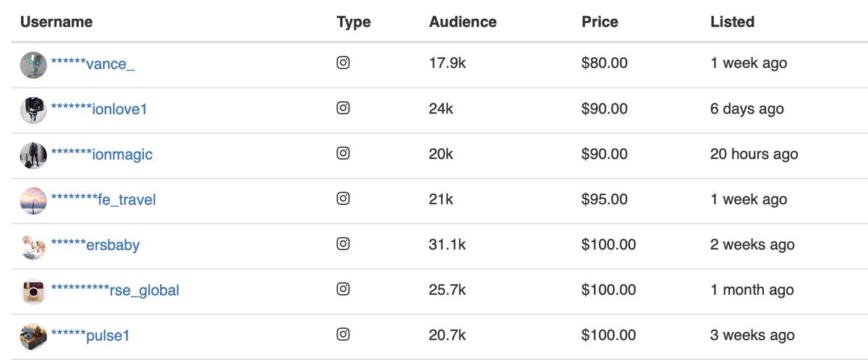Open the *******ionmagic listing link

tap(101, 155)
